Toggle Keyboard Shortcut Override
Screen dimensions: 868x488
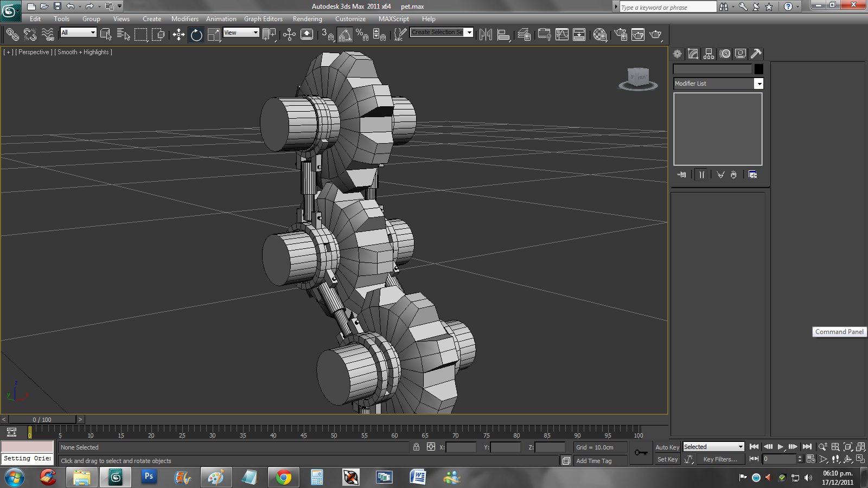coord(307,35)
